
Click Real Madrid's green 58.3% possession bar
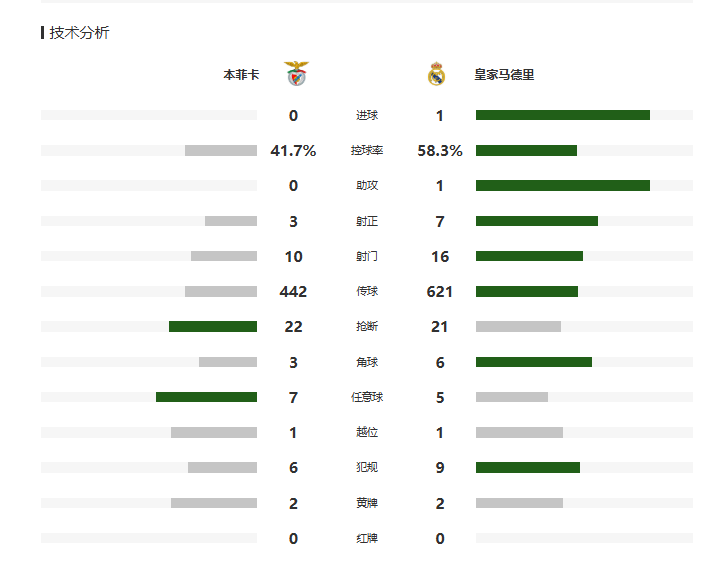coord(526,151)
